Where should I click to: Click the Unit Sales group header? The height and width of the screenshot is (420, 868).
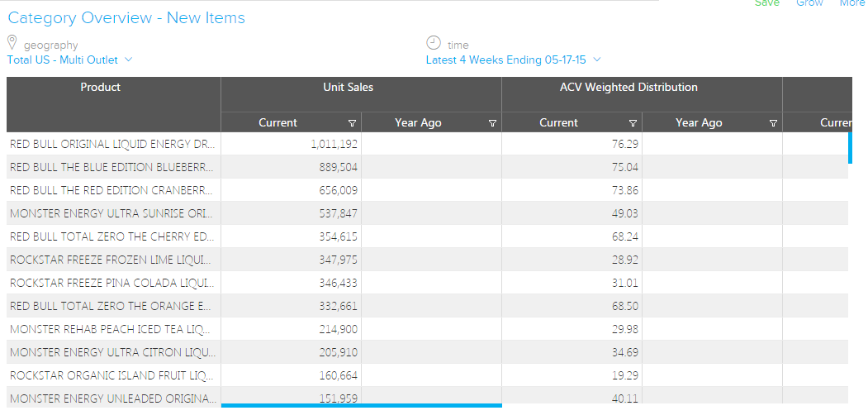pyautogui.click(x=348, y=88)
